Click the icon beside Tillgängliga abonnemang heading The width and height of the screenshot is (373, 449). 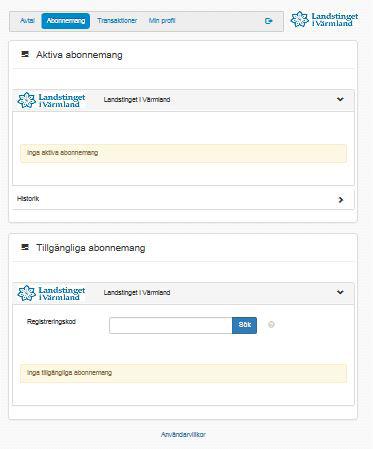pos(25,247)
